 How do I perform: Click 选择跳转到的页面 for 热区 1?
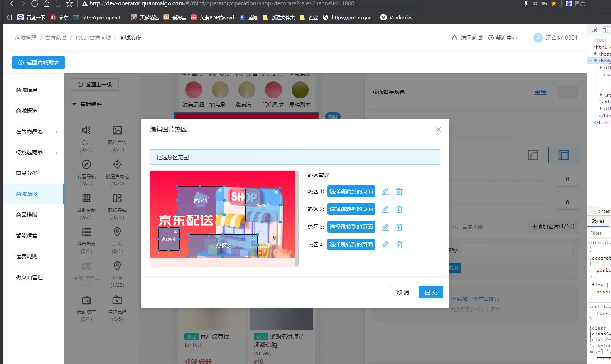click(351, 192)
